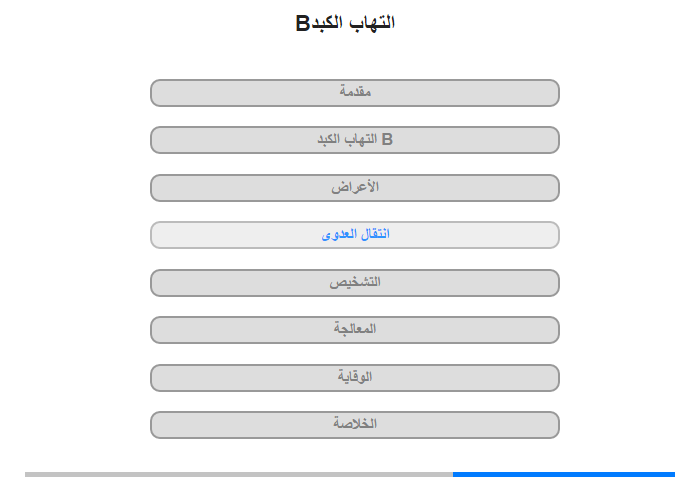Select the Hepatitis B entry below Introduction

pyautogui.click(x=354, y=140)
